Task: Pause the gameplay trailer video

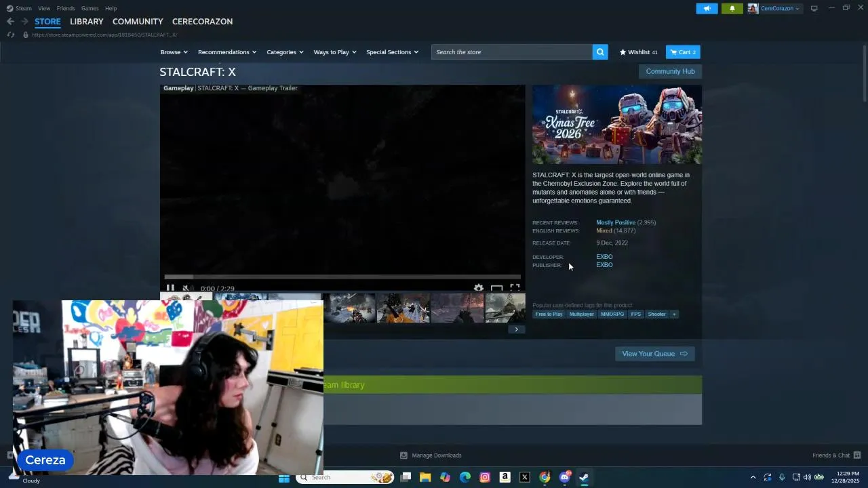Action: (170, 288)
